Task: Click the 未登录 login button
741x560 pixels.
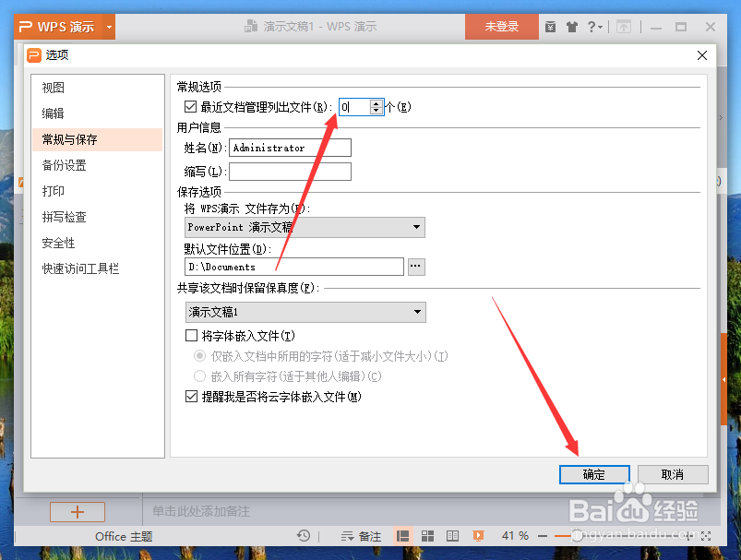Action: [x=501, y=27]
